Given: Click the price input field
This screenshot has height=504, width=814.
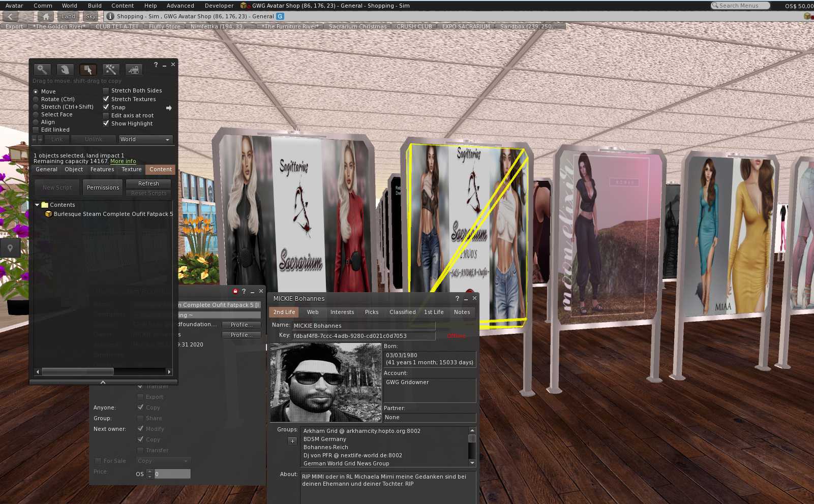Looking at the screenshot, I should tap(172, 474).
